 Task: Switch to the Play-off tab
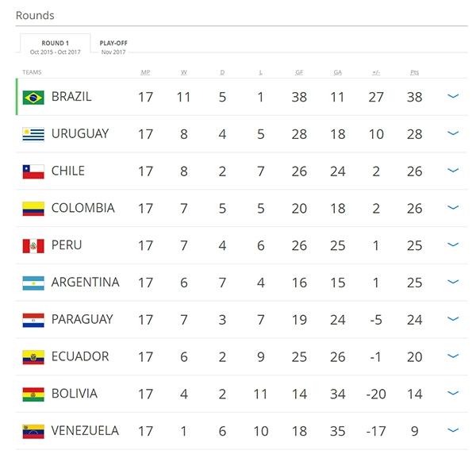tap(113, 47)
